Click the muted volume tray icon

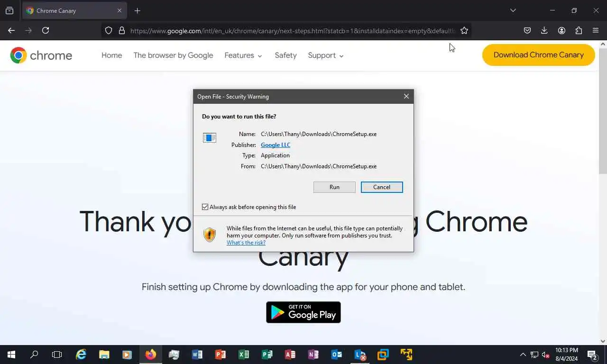[546, 355]
